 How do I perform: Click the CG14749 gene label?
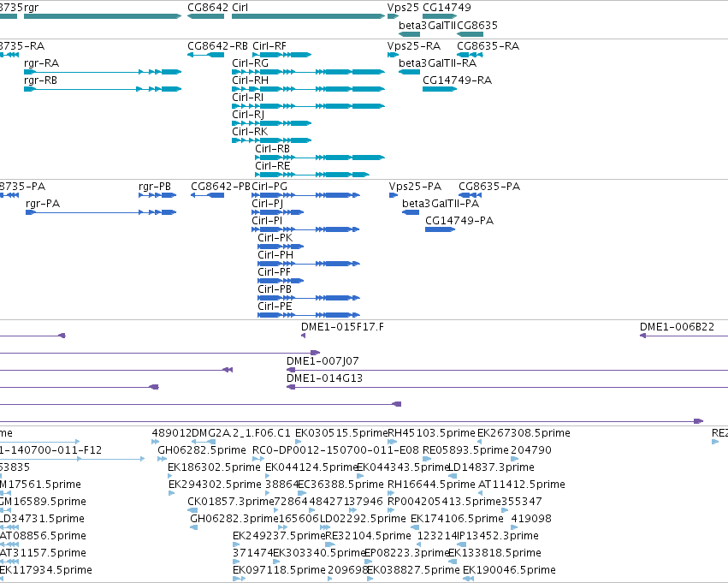tap(447, 8)
